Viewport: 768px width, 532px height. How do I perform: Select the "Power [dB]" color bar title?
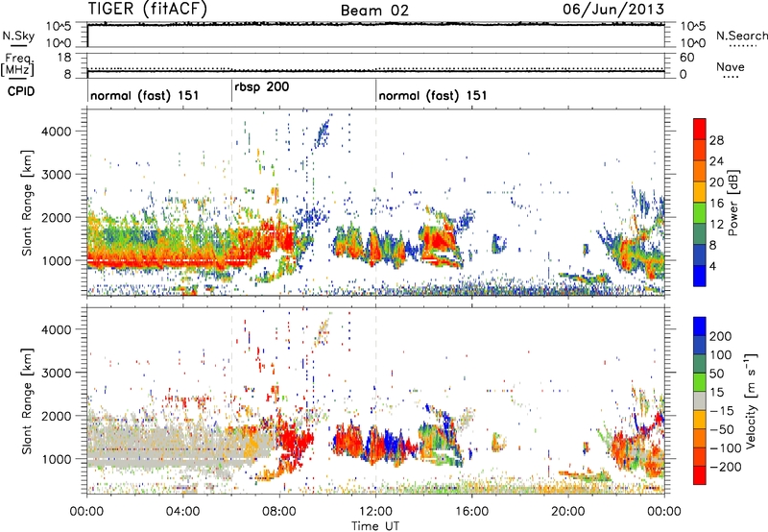coord(732,203)
